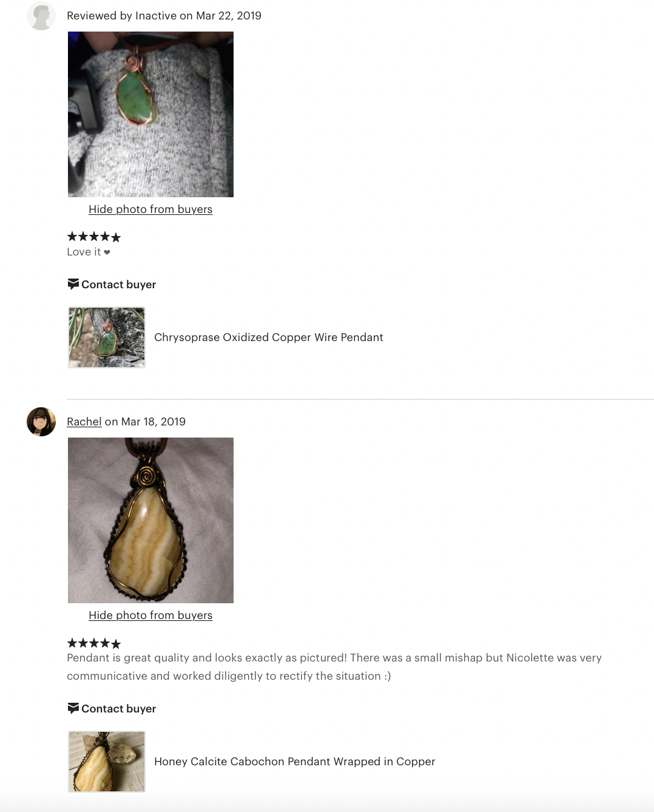Image resolution: width=654 pixels, height=812 pixels.
Task: Open Chrysoprase pendant listing thumbnail
Action: [107, 337]
